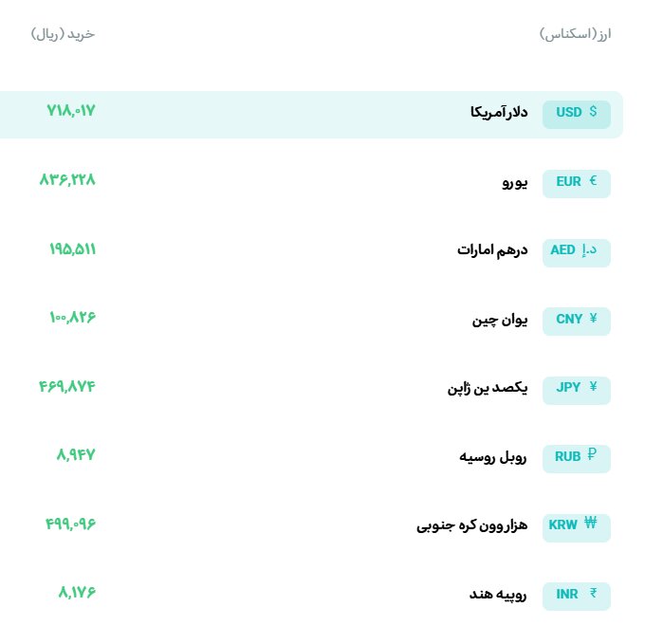
Task: Open the یوان چین currency row
Action: 500,320
